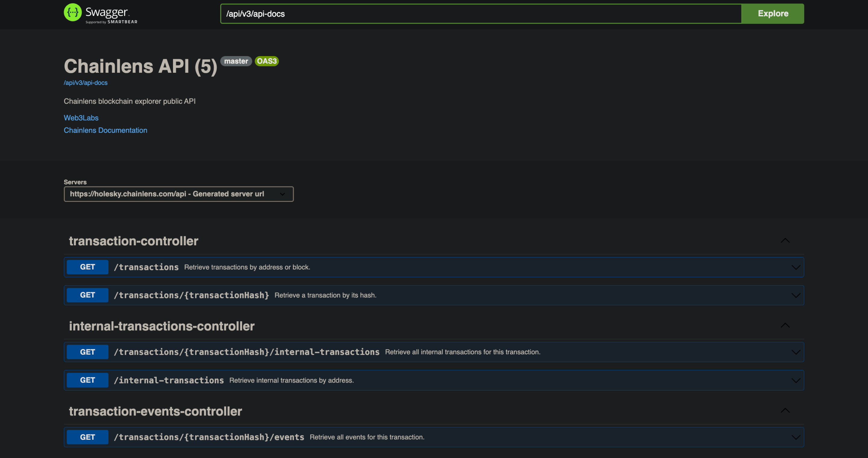Screen dimensions: 868x458
Task: Click the /transactions/{transactionHash}/events path text
Action: [209, 437]
